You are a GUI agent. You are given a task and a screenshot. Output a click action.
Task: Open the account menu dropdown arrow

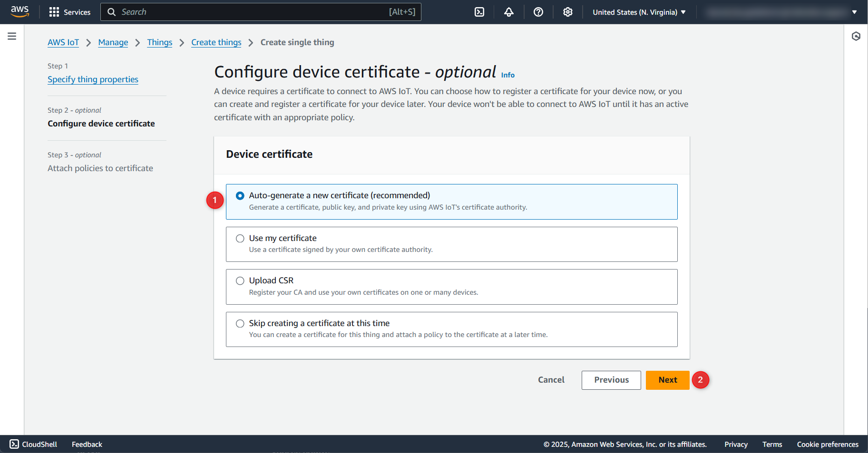pos(854,12)
